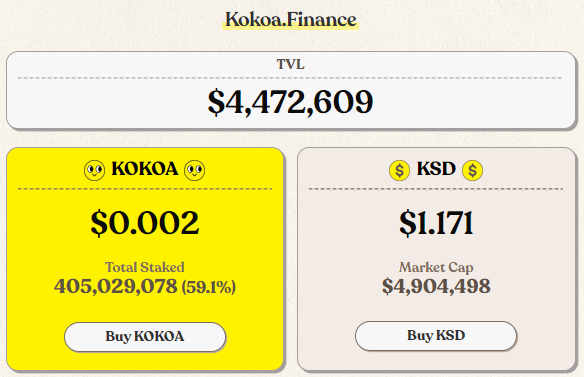Viewport: 584px width, 377px height.
Task: Click the Buy KSD button
Action: coord(436,336)
